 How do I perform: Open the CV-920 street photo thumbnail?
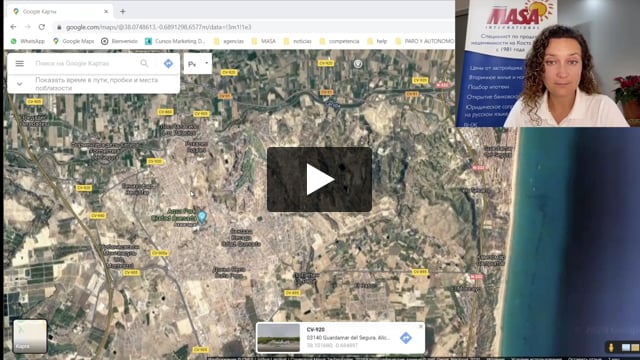click(x=278, y=338)
